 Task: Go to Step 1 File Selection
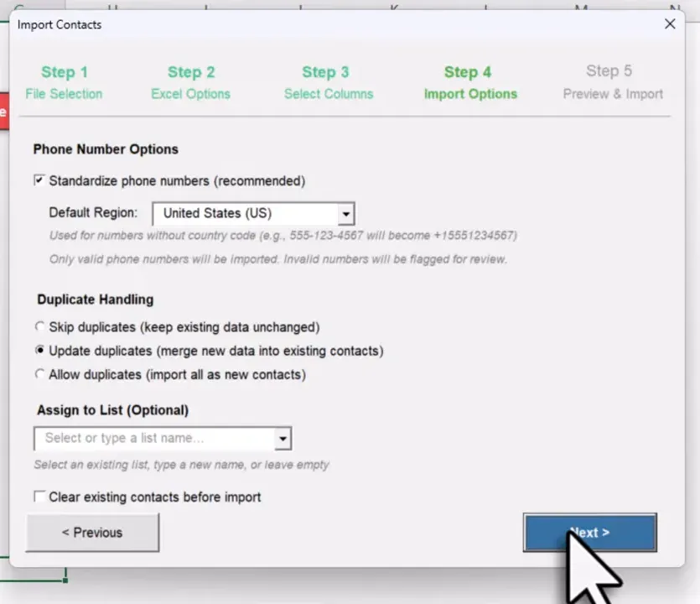pyautogui.click(x=64, y=82)
